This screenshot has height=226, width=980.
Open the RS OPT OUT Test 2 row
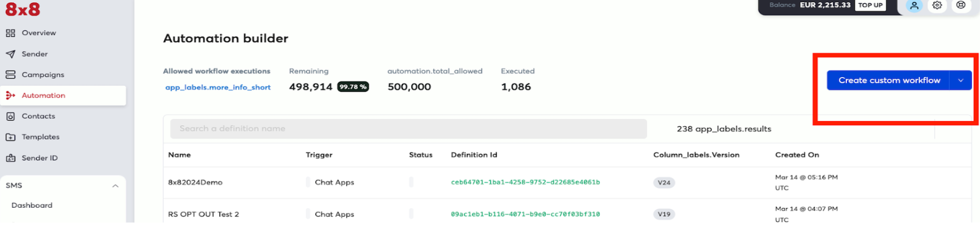203,214
